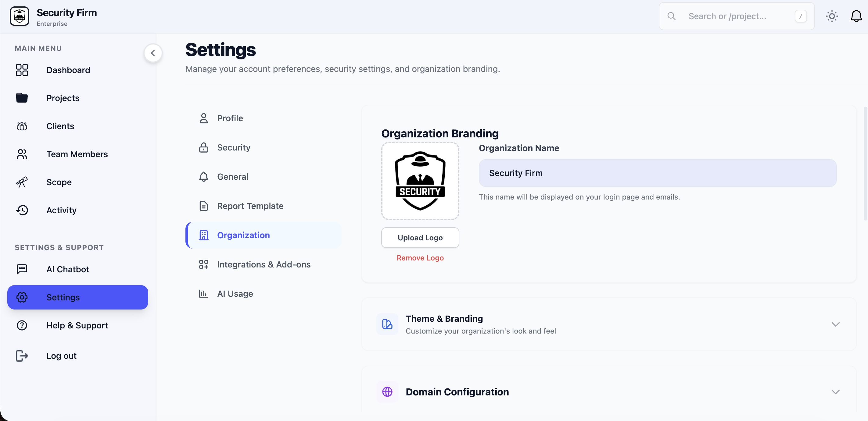
Task: Click the Theme & Branding palette icon
Action: (x=387, y=324)
